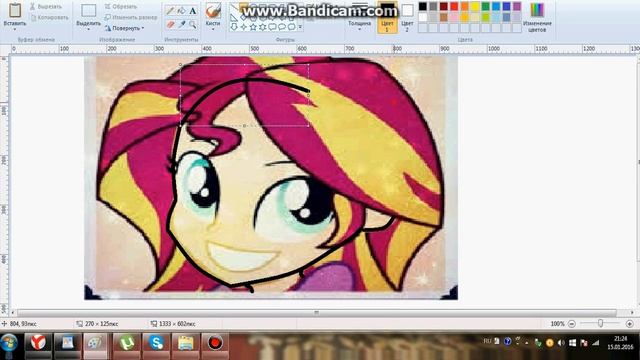Click the Вставить paste clipboard icon

[x=15, y=11]
